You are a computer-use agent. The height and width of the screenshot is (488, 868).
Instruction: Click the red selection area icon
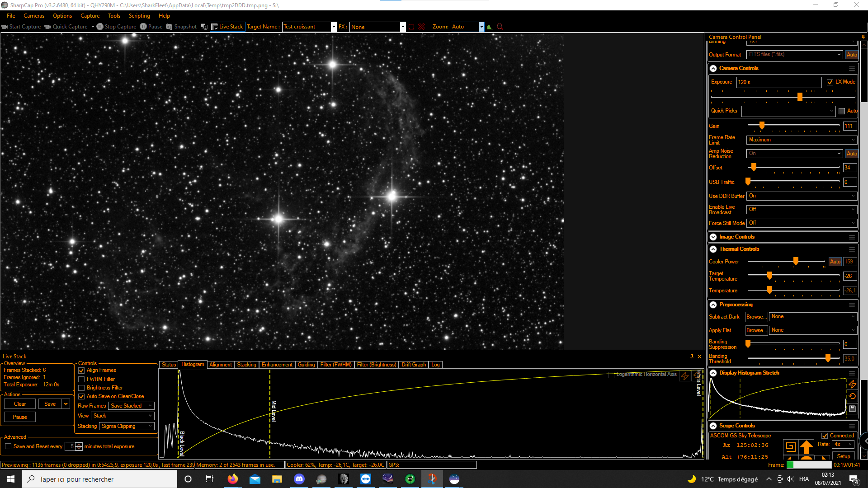(x=411, y=27)
